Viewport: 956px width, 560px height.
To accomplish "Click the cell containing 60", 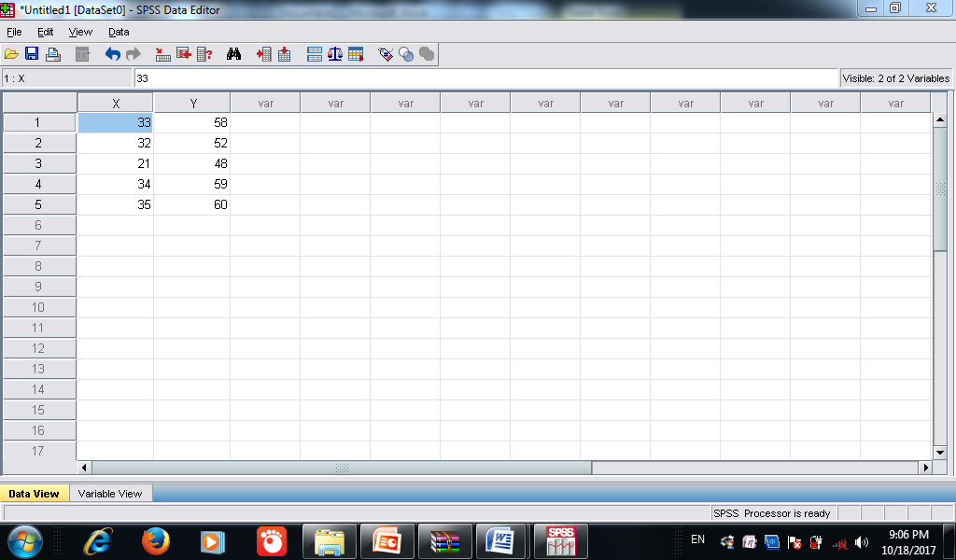I will (x=192, y=204).
